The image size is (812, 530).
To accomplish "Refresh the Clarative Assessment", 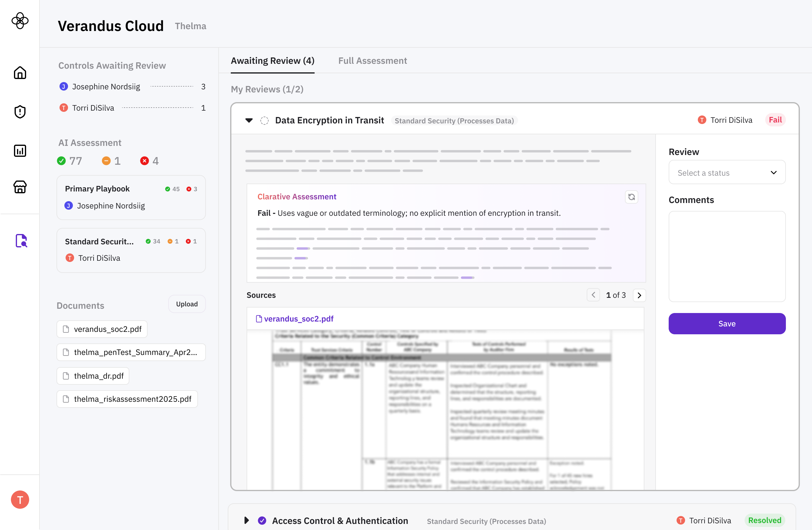I will pyautogui.click(x=631, y=197).
